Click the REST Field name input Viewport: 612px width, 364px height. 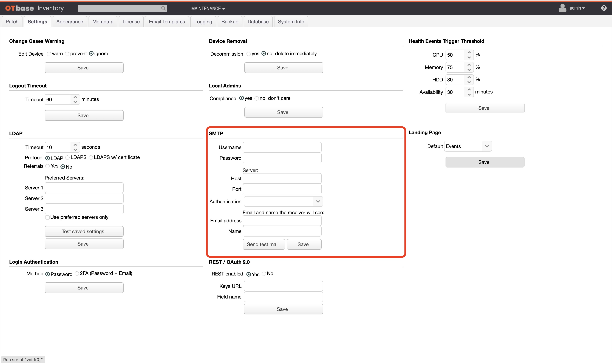283,297
